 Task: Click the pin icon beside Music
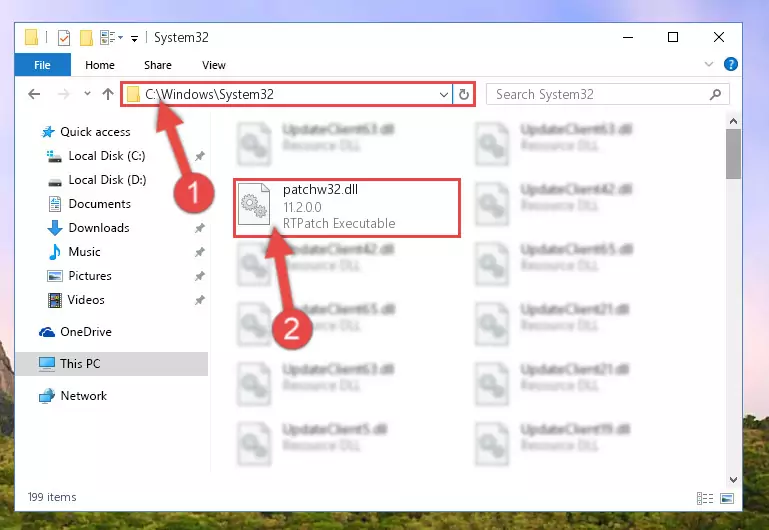199,252
